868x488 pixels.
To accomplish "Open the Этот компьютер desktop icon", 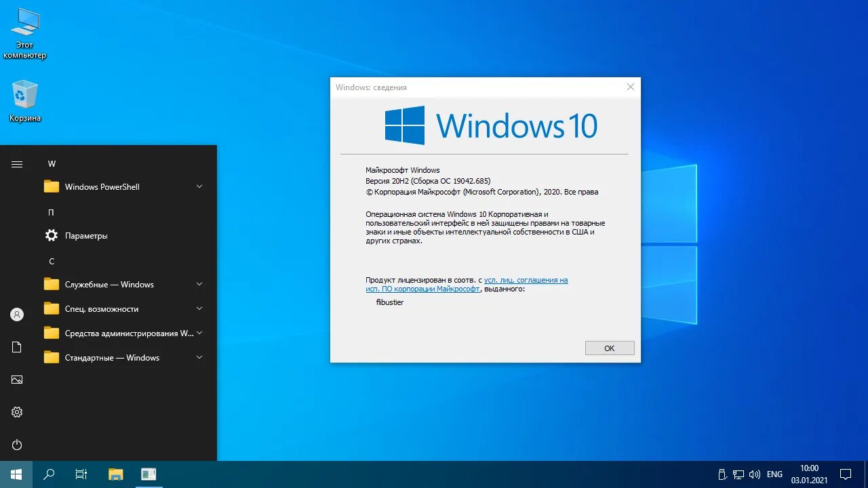I will [x=24, y=34].
